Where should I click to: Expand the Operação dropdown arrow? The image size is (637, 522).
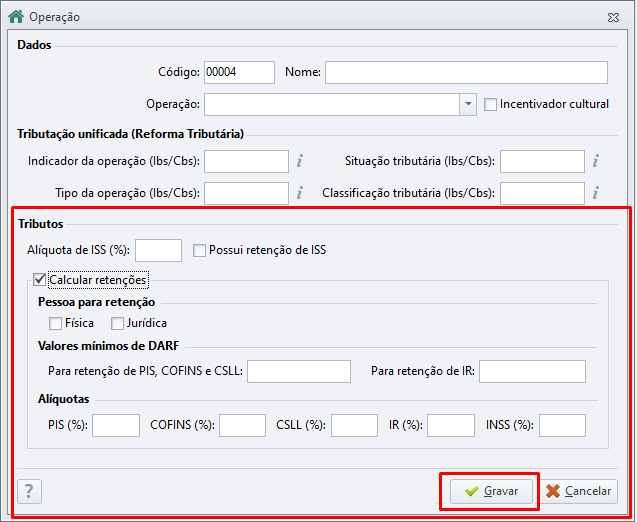click(468, 104)
